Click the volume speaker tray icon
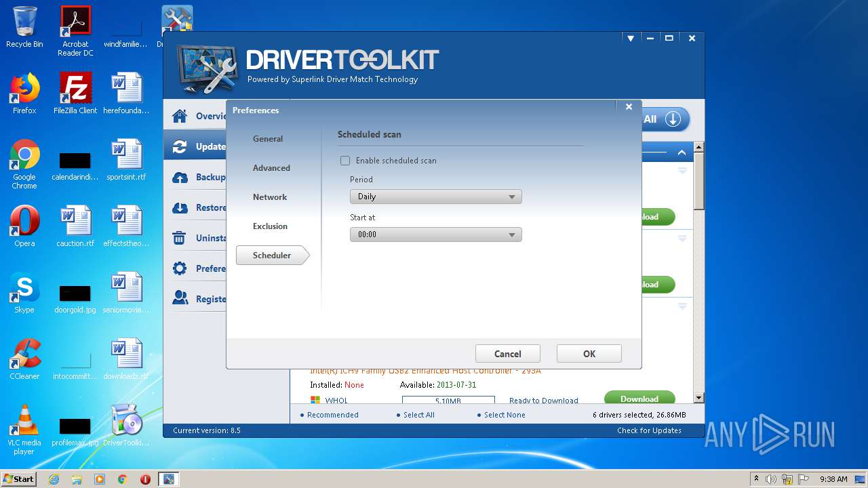This screenshot has height=488, width=868. [x=771, y=479]
